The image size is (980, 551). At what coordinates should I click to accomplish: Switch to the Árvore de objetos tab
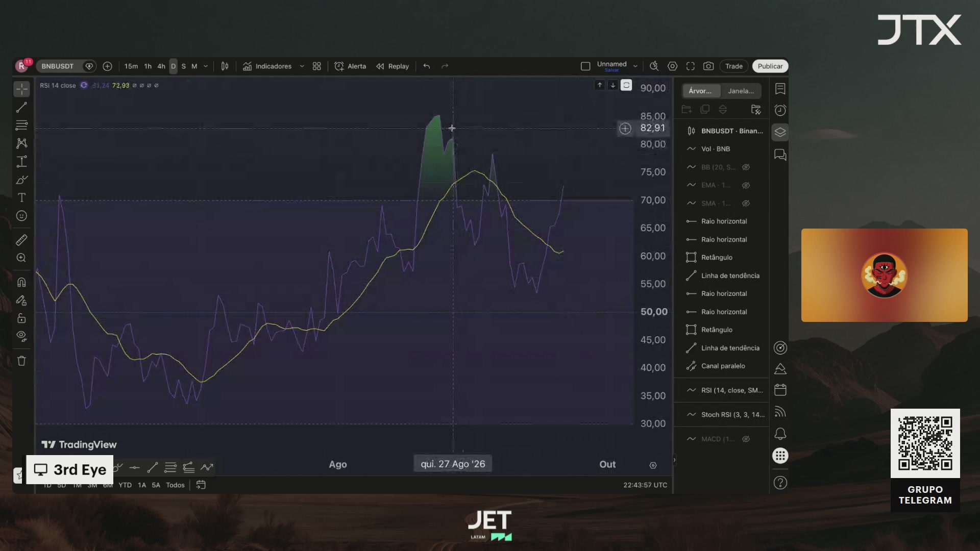point(700,91)
